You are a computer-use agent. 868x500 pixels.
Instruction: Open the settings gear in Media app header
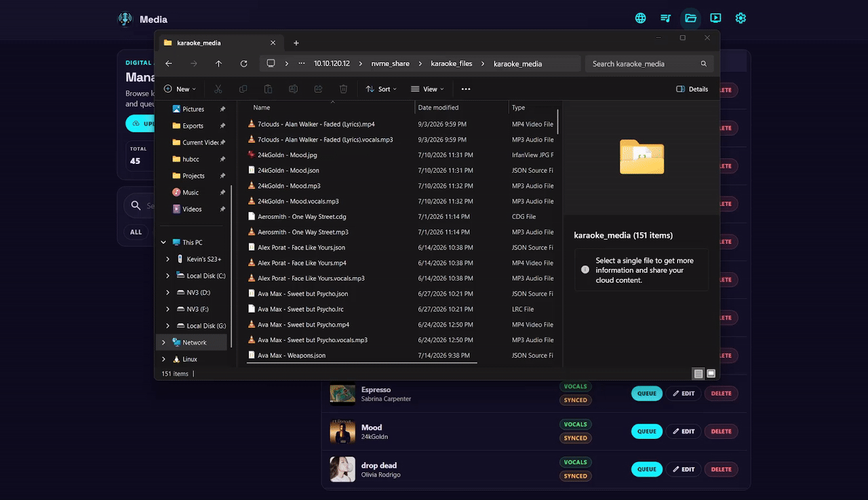click(x=741, y=18)
